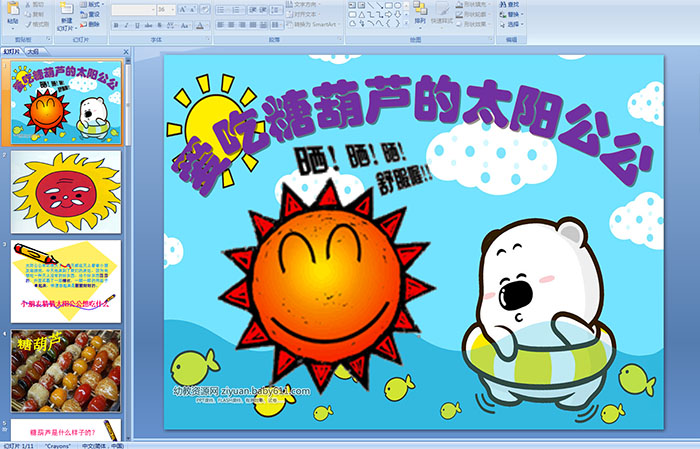Click the Cut scissors icon

28,4
